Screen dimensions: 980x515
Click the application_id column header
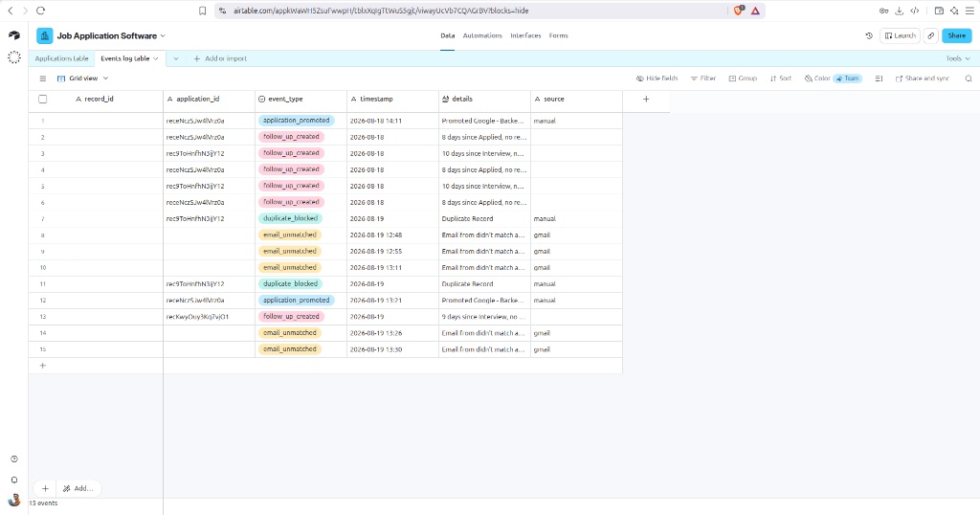[x=209, y=99]
